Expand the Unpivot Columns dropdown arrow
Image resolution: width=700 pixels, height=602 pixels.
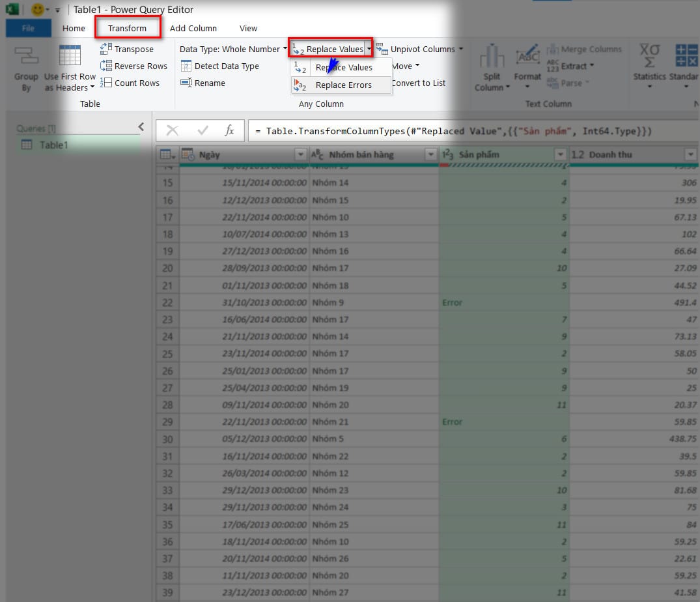tap(461, 49)
